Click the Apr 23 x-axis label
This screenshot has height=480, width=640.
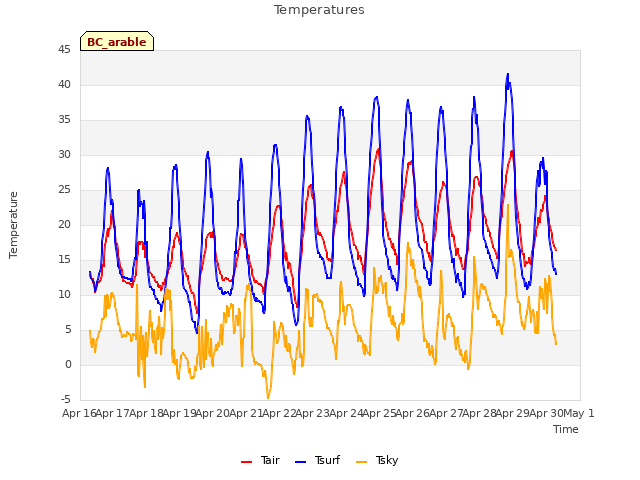click(x=313, y=413)
